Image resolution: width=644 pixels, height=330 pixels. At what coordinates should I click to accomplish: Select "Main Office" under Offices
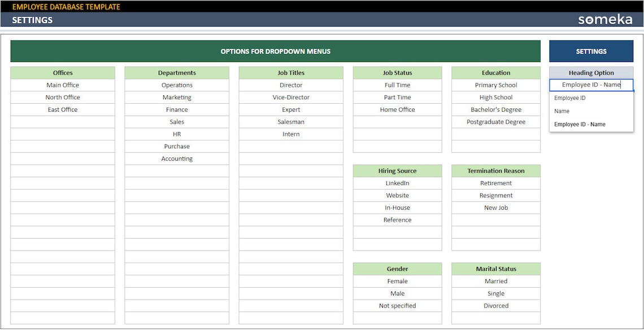(62, 85)
